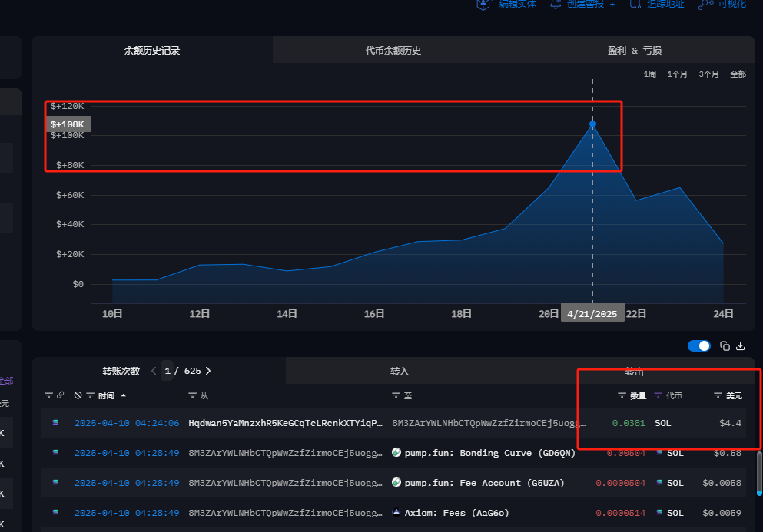763x532 pixels.
Task: Click the amount 0.0381 in the first row
Action: 629,423
